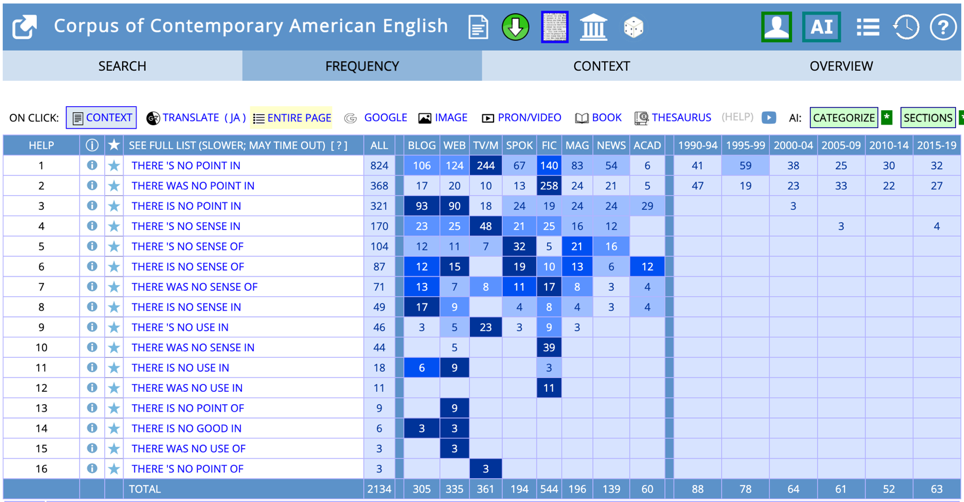Click star icon for THERE IS NO GOOD IN
The width and height of the screenshot is (964, 502).
click(x=114, y=428)
